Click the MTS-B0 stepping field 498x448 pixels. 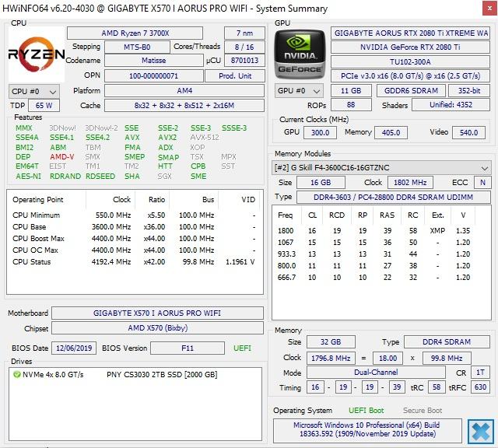[137, 47]
